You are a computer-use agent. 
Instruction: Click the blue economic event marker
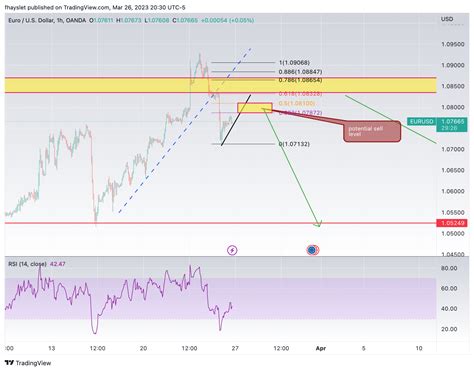pyautogui.click(x=312, y=250)
